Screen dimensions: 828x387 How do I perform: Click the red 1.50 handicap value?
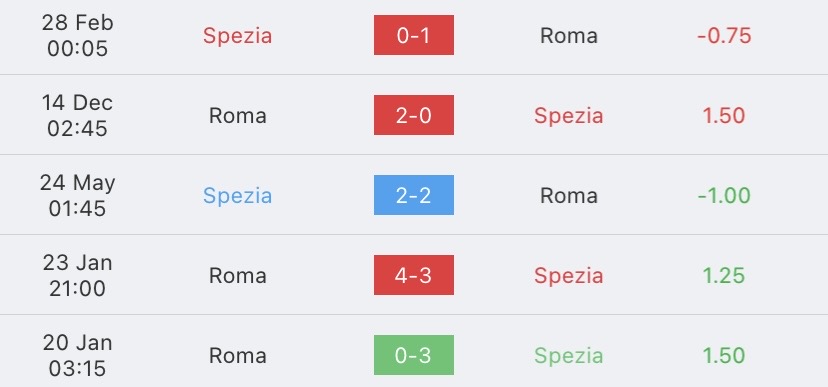pos(724,116)
